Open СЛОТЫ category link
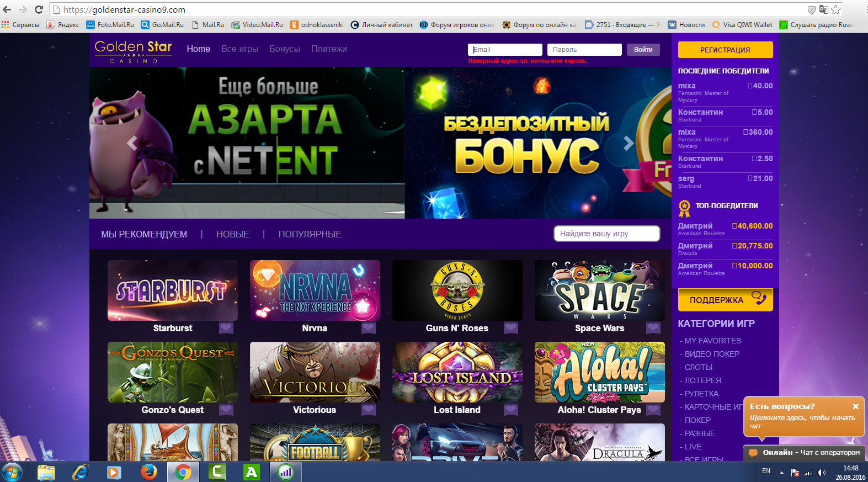868x482 pixels. [x=699, y=367]
